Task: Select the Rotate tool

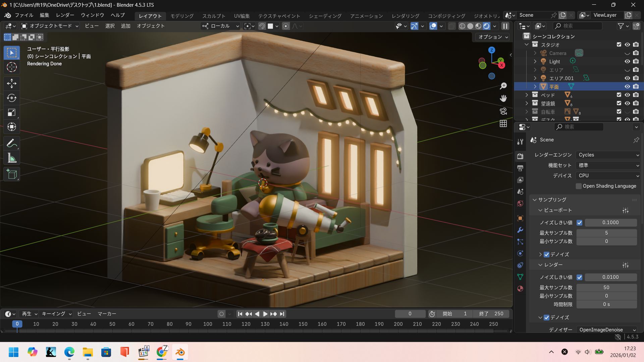Action: [x=12, y=98]
